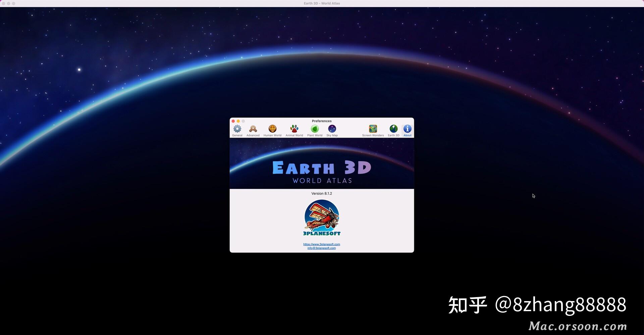Click the 3PlaneSoft biplane logo

tap(321, 218)
